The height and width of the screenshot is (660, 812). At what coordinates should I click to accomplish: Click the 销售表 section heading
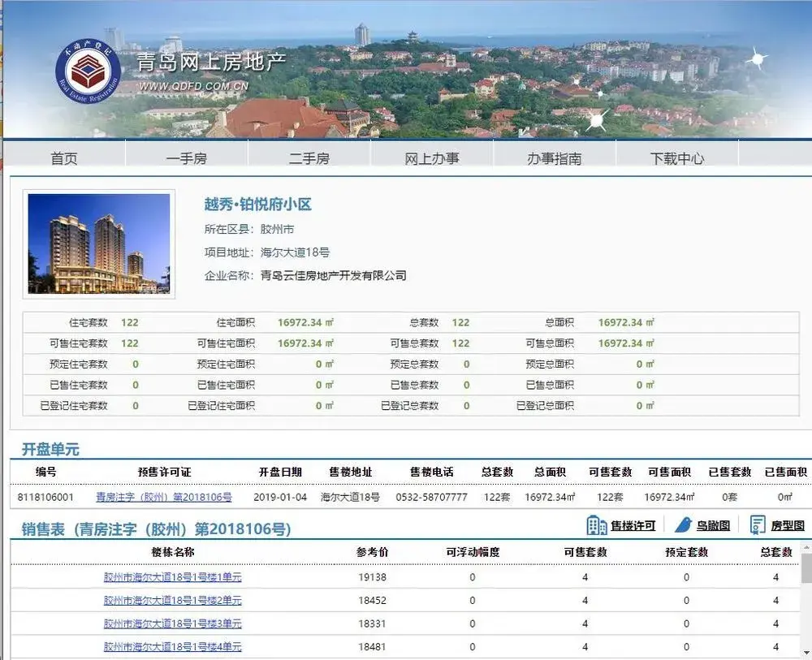[156, 528]
